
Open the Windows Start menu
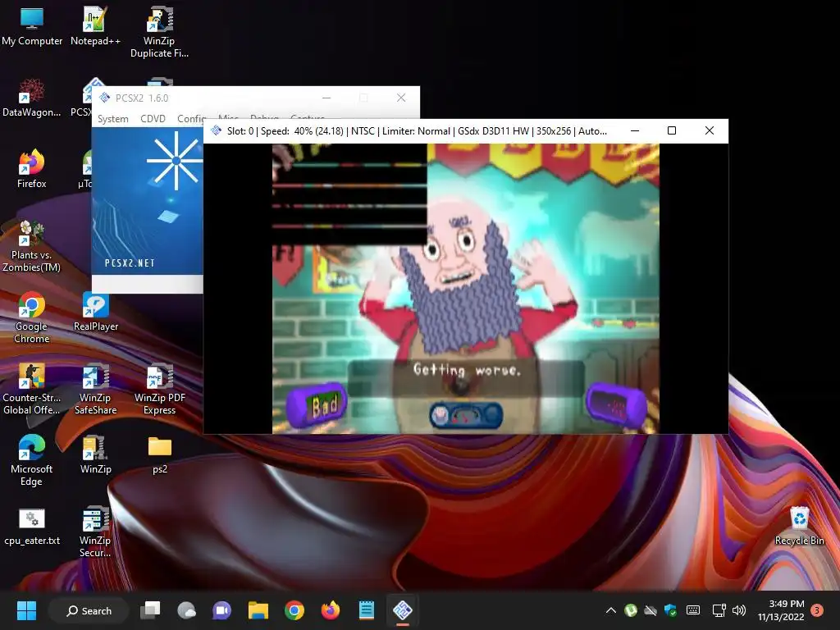tap(26, 610)
